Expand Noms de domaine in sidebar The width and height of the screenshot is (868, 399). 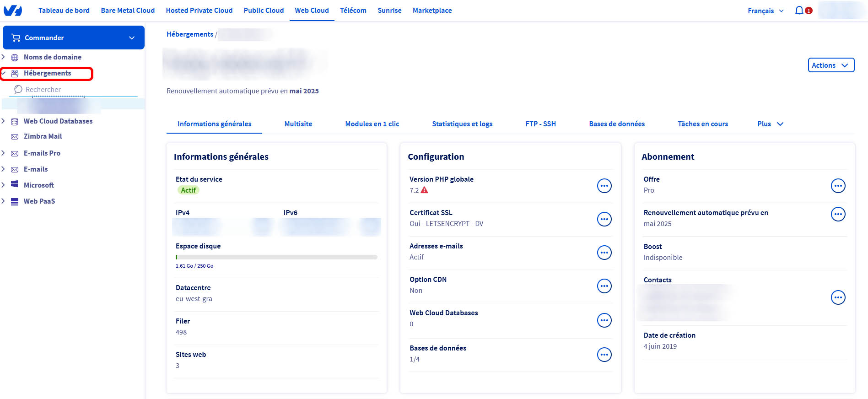click(4, 57)
